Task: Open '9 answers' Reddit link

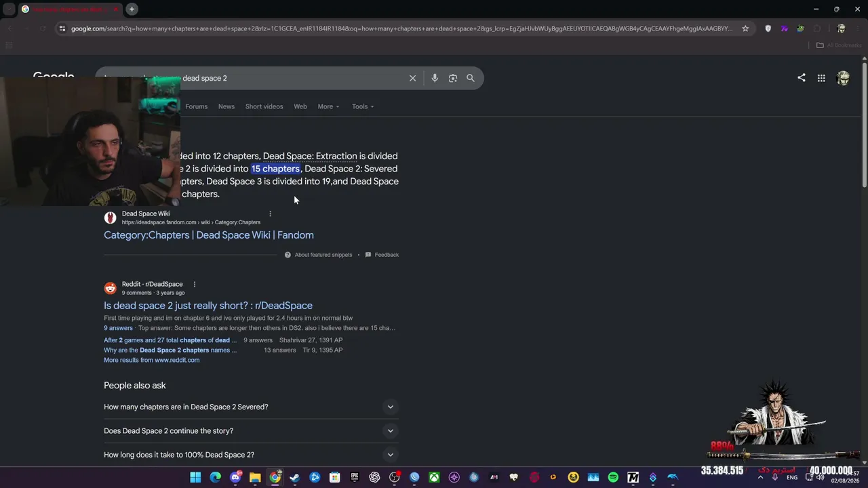Action: tap(118, 328)
